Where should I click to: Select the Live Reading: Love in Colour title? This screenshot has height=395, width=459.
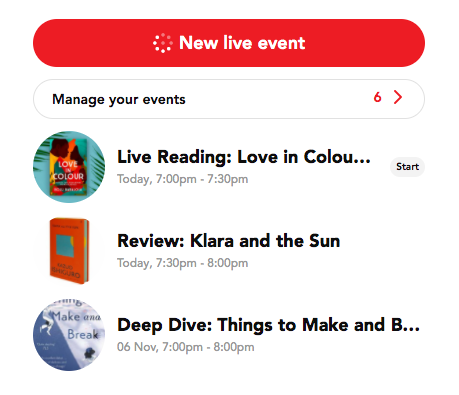pos(244,157)
